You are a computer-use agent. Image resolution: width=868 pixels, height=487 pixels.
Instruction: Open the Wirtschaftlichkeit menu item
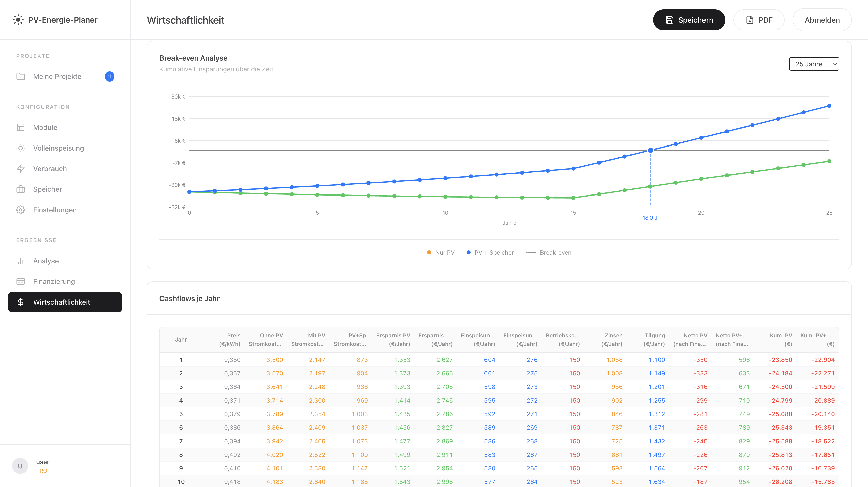pyautogui.click(x=65, y=302)
